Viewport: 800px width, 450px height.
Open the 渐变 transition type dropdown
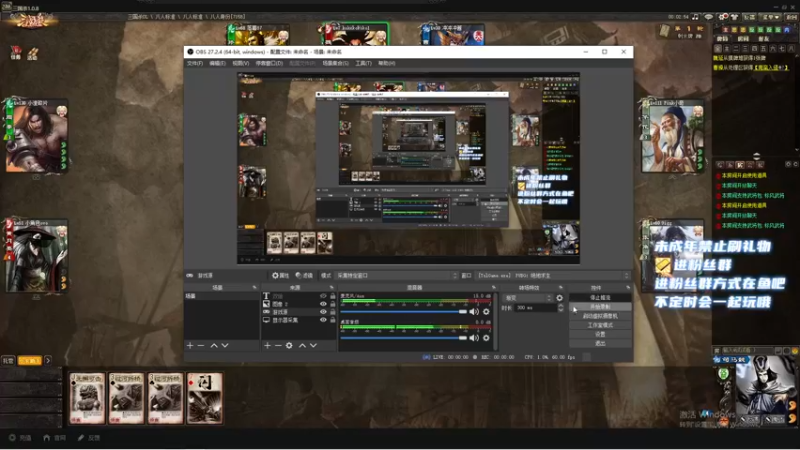(528, 298)
